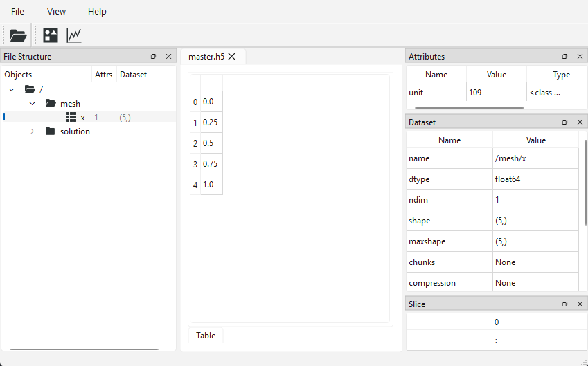Select the maxshape row label

click(x=449, y=241)
